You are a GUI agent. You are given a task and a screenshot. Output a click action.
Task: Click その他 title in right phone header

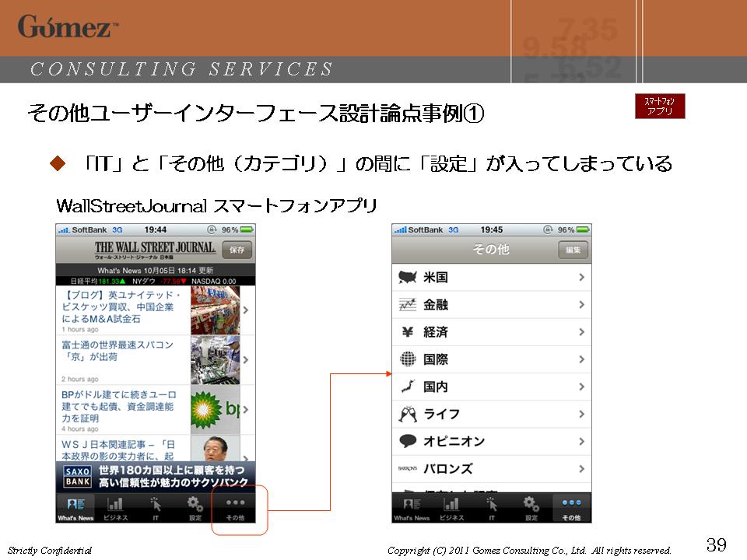(x=491, y=249)
